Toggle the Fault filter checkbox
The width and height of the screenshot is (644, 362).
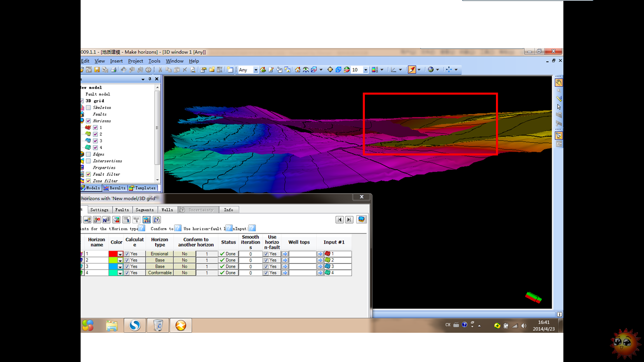88,174
